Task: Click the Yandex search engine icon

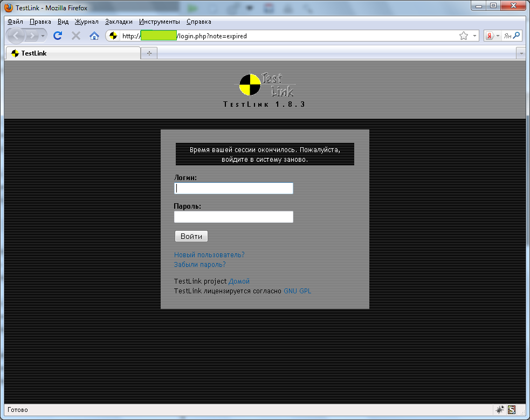Action: coord(489,36)
